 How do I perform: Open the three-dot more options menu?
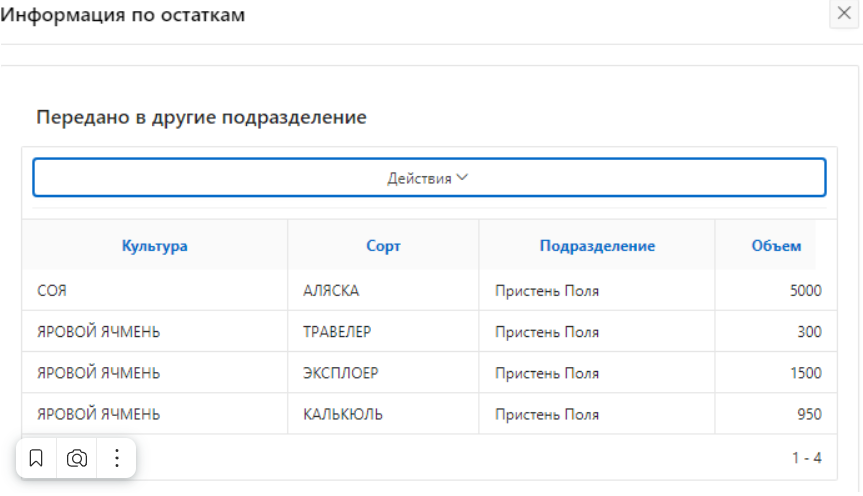[x=117, y=458]
